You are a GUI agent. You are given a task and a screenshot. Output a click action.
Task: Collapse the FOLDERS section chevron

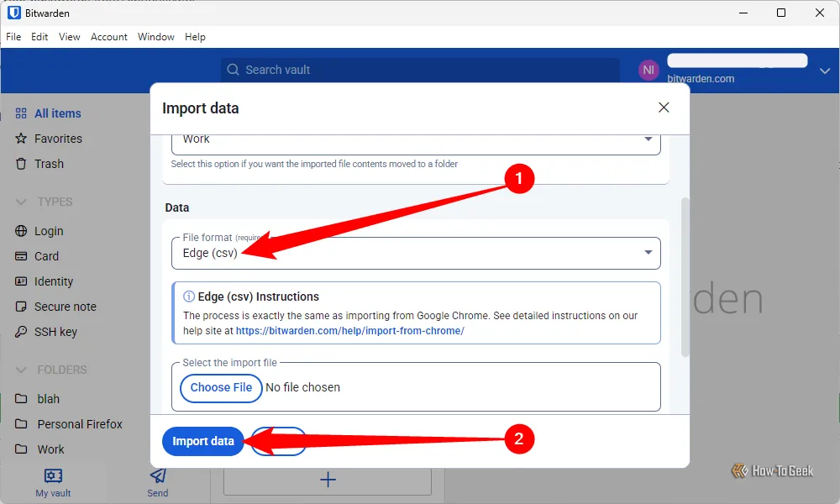click(x=21, y=370)
